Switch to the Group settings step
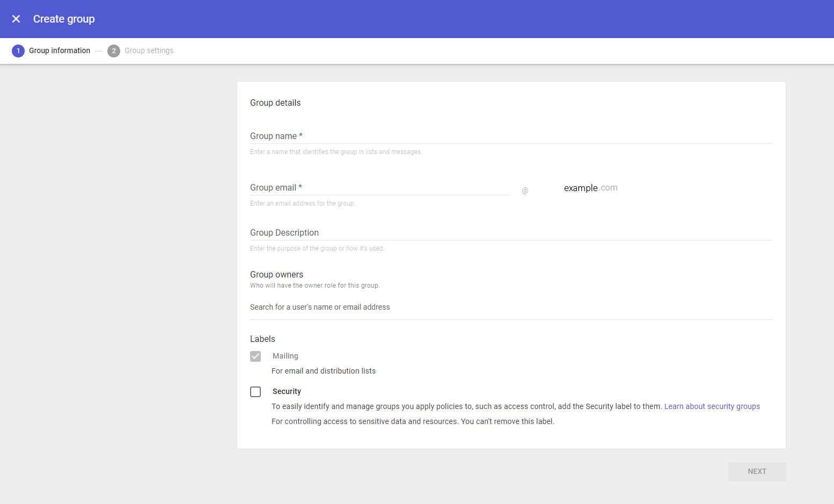This screenshot has height=504, width=834. [x=149, y=50]
